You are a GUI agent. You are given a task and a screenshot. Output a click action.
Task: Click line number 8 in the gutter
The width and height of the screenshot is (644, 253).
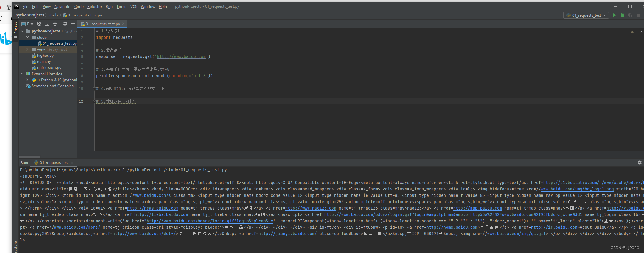pyautogui.click(x=82, y=76)
